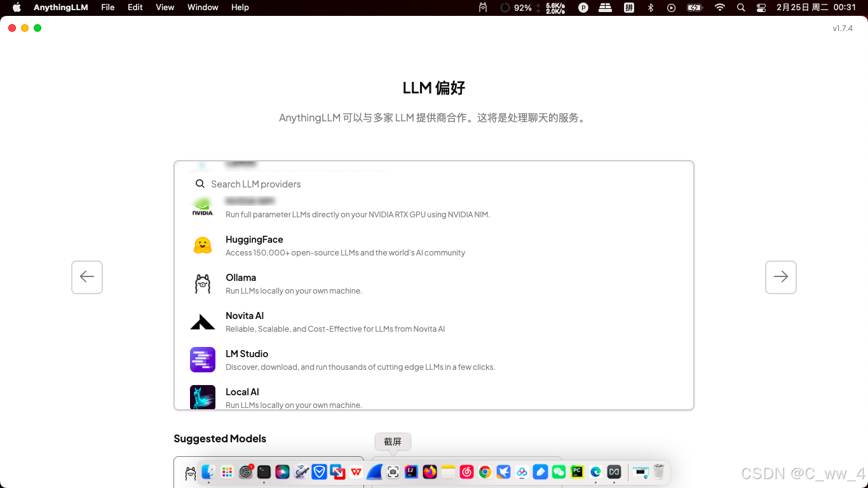Click the date and time display
868x488 pixels.
pos(817,8)
